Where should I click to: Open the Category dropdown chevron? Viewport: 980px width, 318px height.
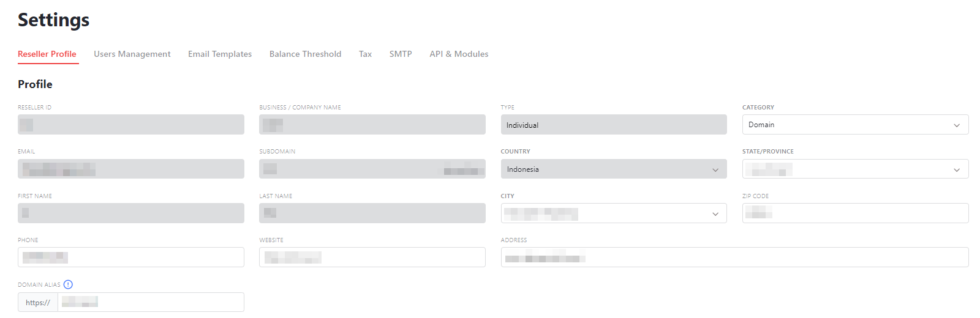(x=957, y=125)
